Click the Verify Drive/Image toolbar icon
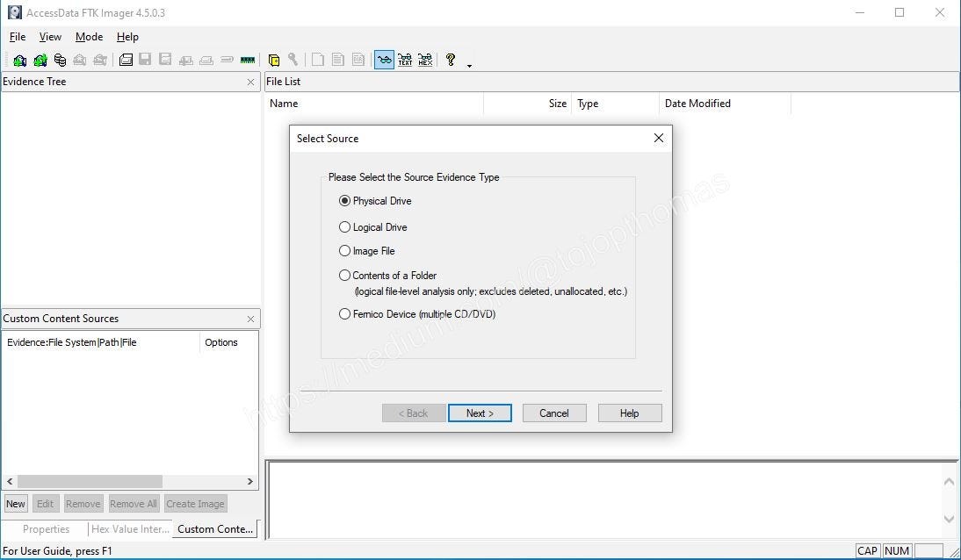Viewport: 961px width, 560px height. tap(227, 60)
